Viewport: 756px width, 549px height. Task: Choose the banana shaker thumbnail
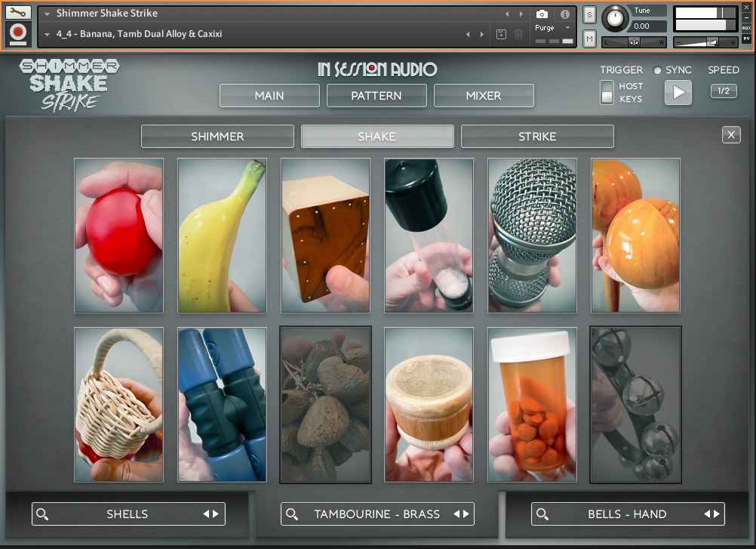point(222,236)
